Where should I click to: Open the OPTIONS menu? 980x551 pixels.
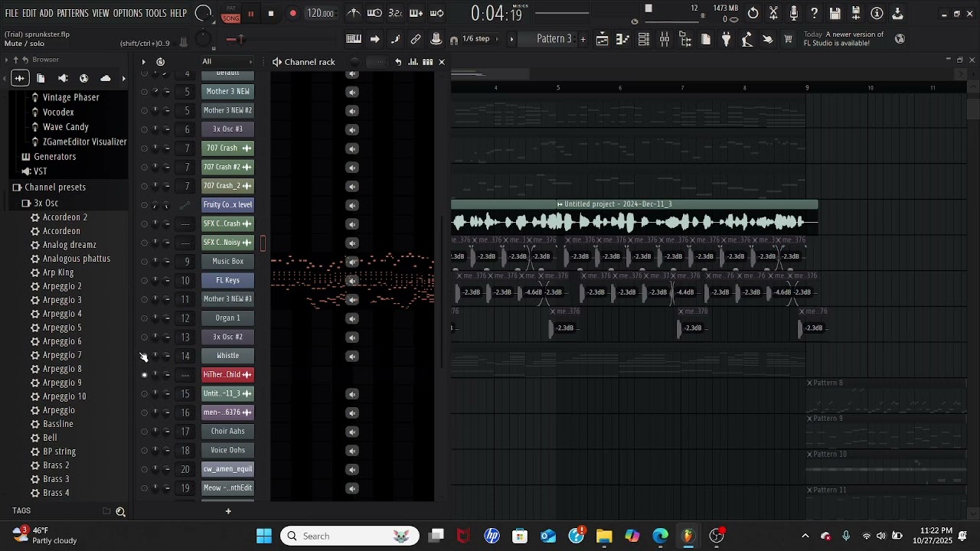[x=128, y=14]
